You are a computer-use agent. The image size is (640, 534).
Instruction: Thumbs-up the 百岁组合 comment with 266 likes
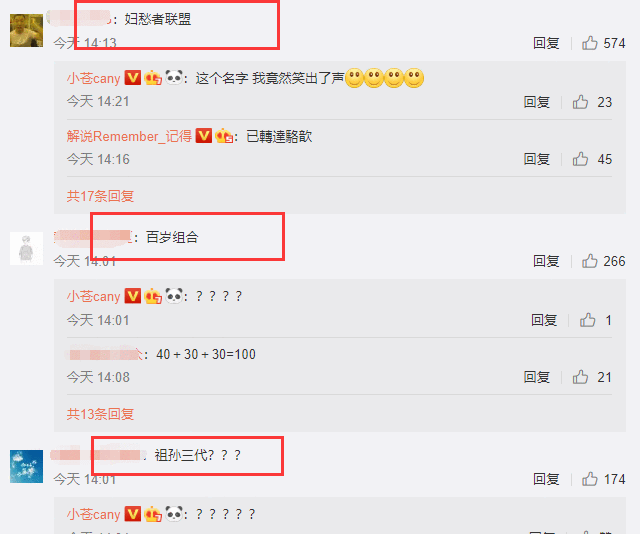click(589, 261)
